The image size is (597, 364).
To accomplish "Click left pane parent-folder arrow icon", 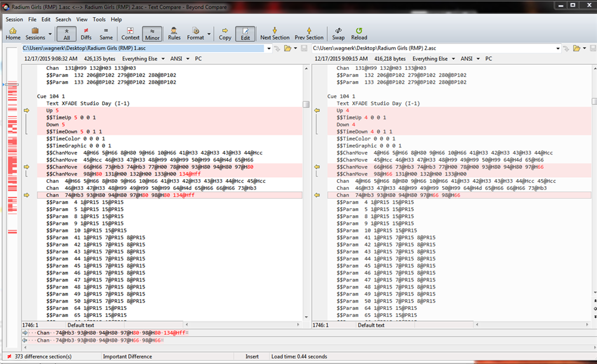I will click(277, 48).
